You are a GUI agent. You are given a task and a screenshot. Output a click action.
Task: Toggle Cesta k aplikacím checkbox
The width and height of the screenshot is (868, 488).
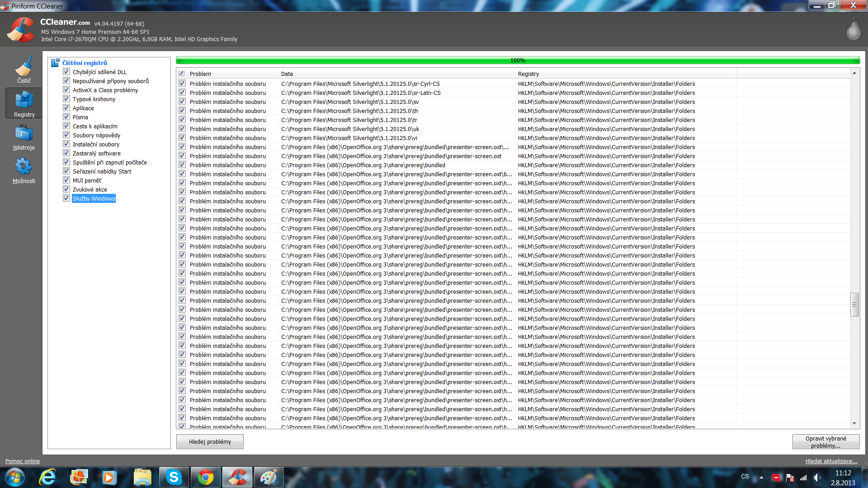click(x=66, y=126)
